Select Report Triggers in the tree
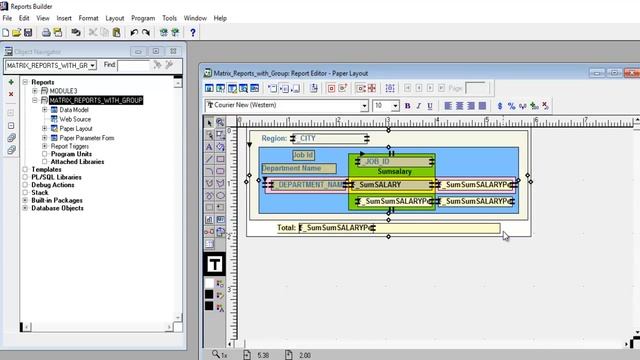Viewport: 640px width, 360px height. (x=70, y=146)
